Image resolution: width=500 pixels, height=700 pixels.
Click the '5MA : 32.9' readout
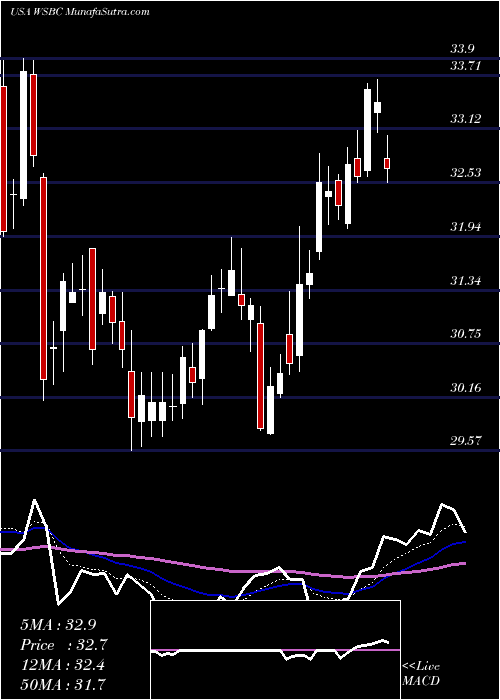click(x=58, y=625)
